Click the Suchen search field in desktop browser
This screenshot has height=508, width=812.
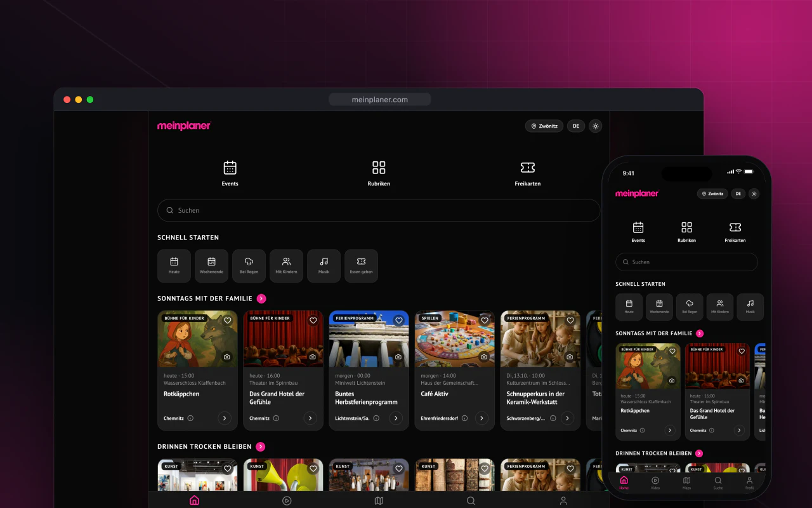pyautogui.click(x=379, y=210)
